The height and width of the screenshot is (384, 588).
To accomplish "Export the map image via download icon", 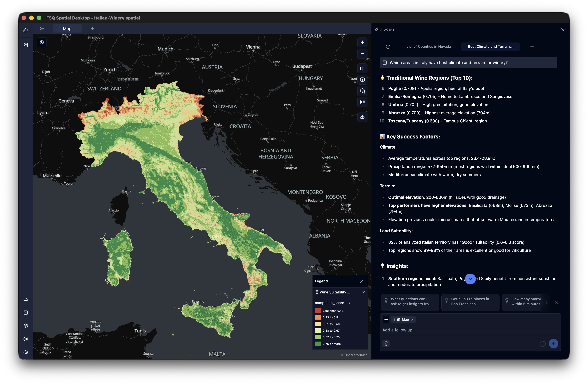I will (362, 117).
